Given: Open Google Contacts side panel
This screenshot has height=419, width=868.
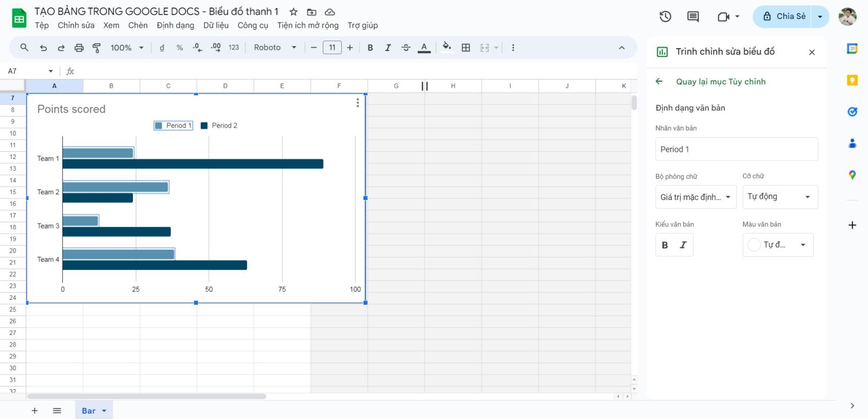Looking at the screenshot, I should (x=852, y=143).
